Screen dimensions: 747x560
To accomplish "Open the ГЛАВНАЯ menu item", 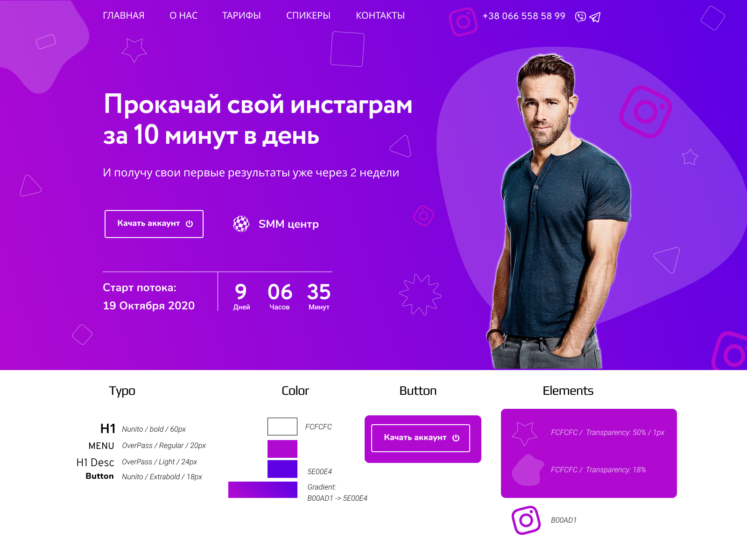I will tap(124, 15).
